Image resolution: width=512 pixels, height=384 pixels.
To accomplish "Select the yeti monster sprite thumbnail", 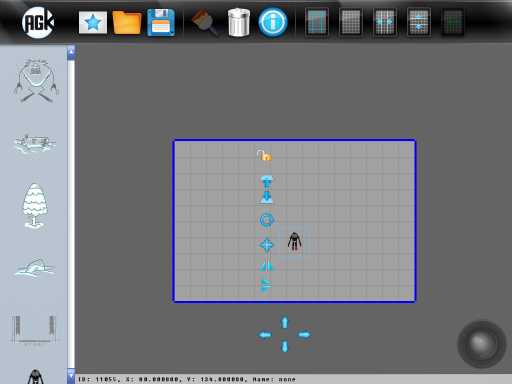I will coord(36,80).
